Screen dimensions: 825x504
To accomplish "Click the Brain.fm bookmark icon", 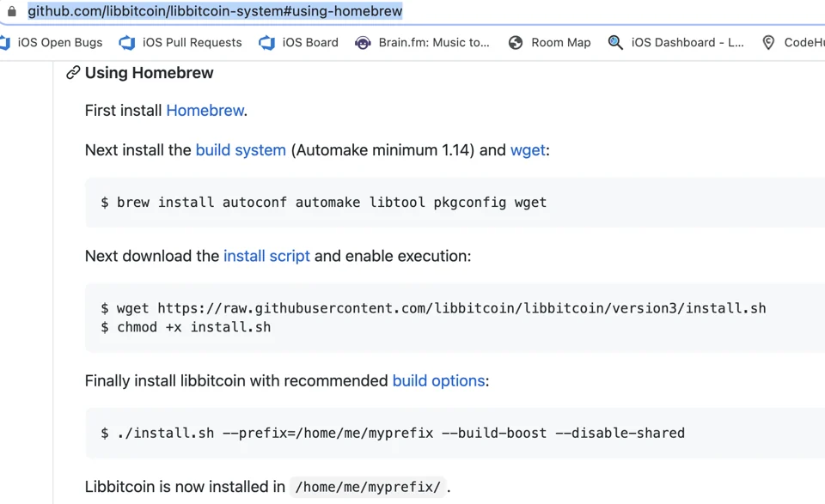I will (363, 43).
